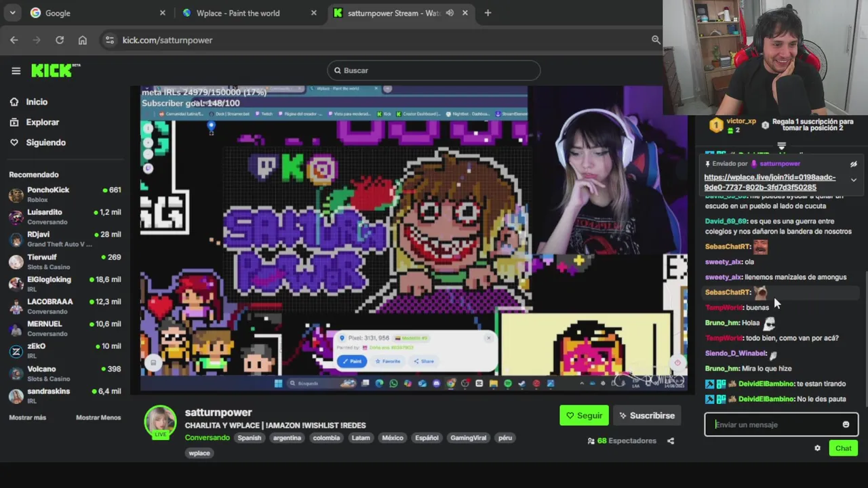The height and width of the screenshot is (488, 868).
Task: Click the address bar URL kick.com/satturnpower
Action: point(167,40)
